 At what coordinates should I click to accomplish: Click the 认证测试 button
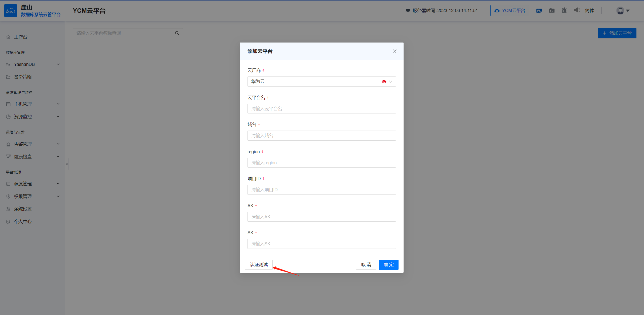(259, 265)
